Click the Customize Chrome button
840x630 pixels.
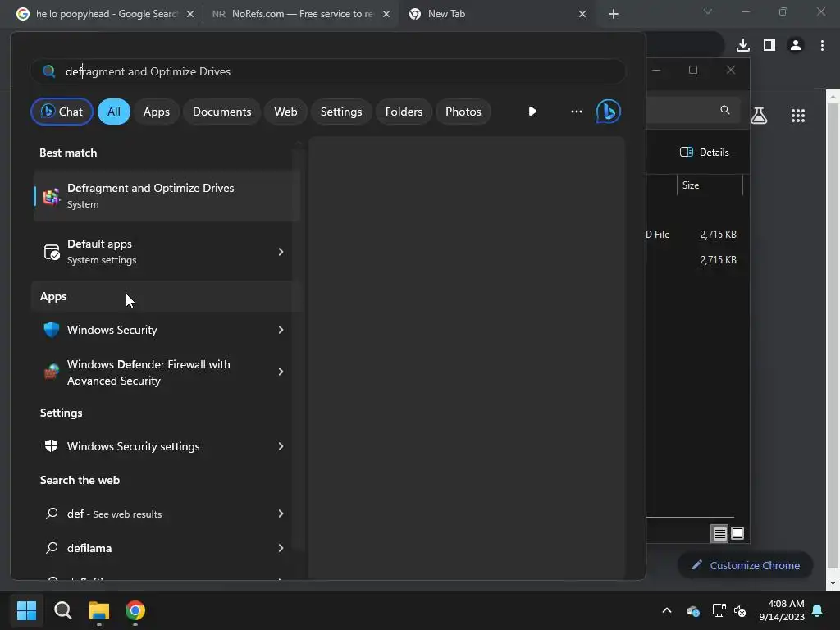coord(745,566)
